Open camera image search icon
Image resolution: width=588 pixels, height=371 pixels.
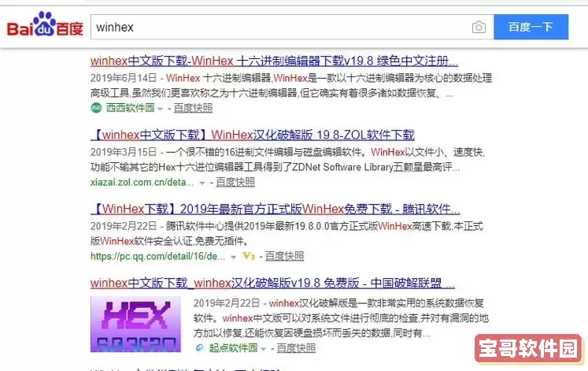(479, 28)
